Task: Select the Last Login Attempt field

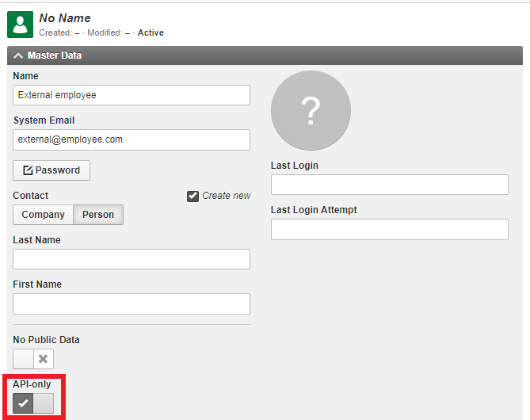Action: [x=389, y=230]
